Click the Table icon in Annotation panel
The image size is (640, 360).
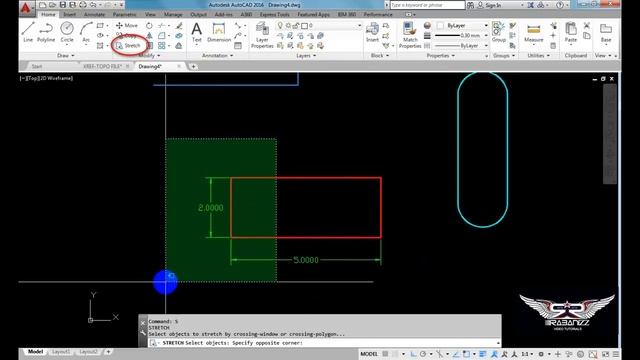(x=238, y=46)
